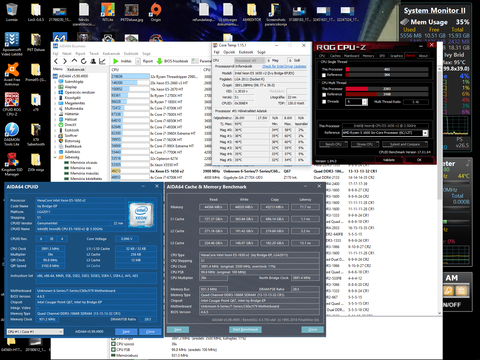
Task: Open the Súgó menu in Core Temp
Action: coord(261,52)
